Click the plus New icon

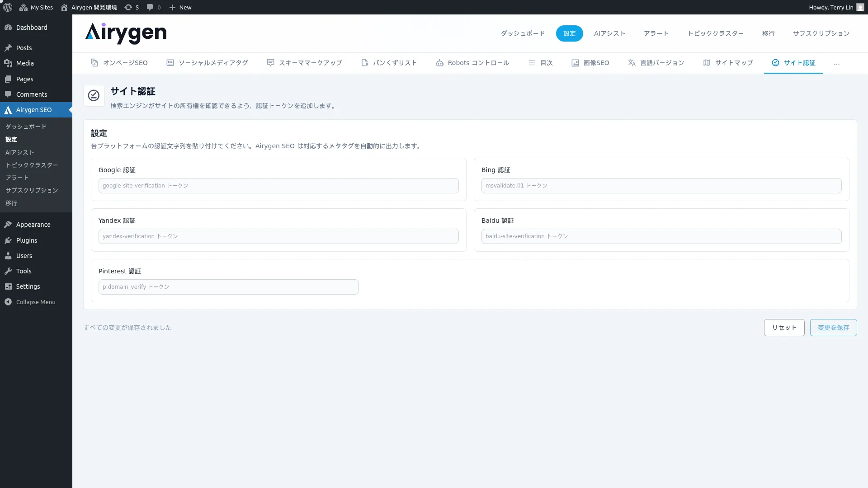click(x=172, y=7)
